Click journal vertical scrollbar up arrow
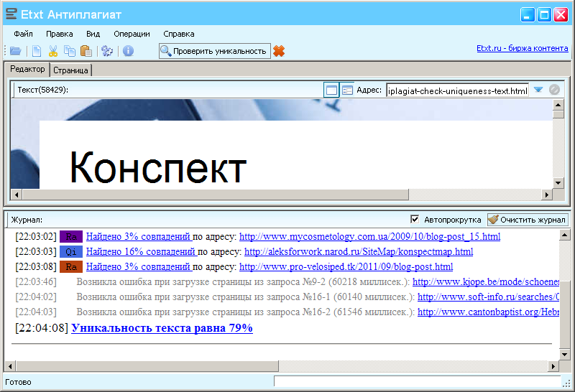 point(565,235)
